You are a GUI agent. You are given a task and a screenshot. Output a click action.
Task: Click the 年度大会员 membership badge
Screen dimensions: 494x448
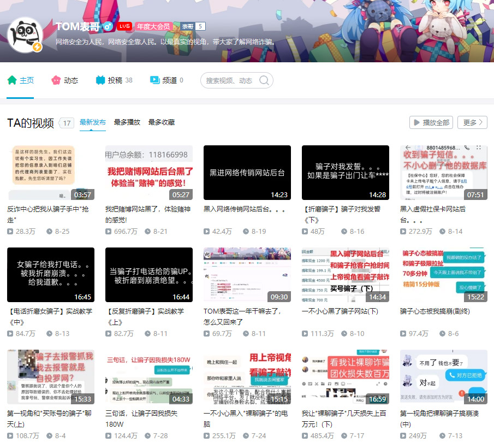pos(155,26)
